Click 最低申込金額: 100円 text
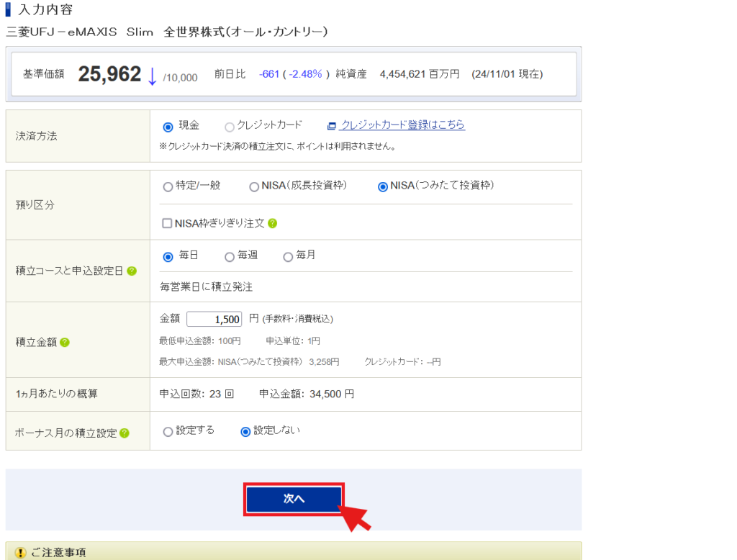The height and width of the screenshot is (560, 737). [200, 341]
